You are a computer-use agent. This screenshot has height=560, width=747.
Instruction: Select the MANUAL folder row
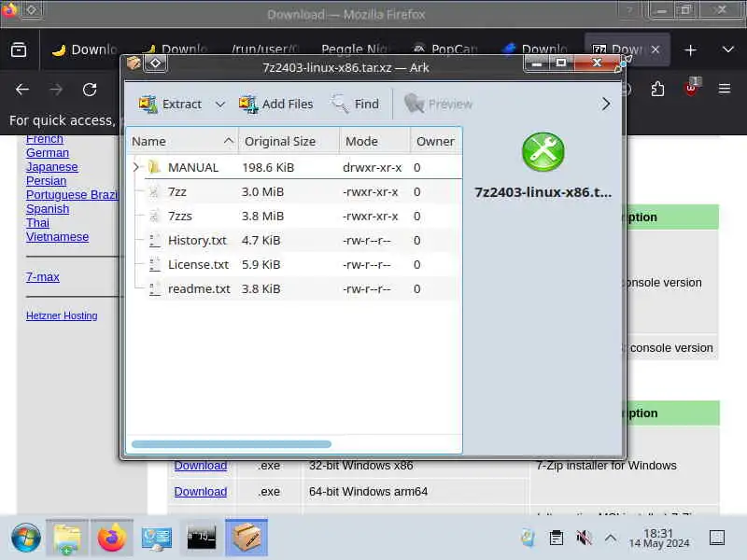click(294, 167)
